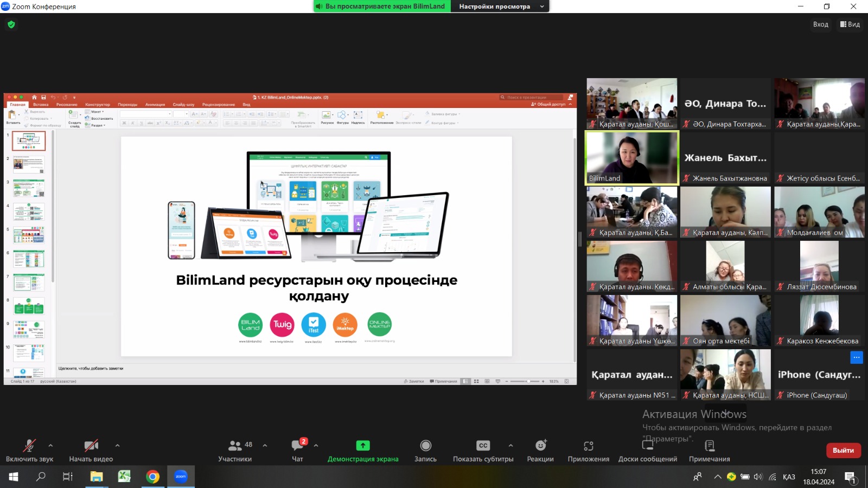Select slide 5 thumbnail in PowerPoint panel
Image resolution: width=868 pixels, height=488 pixels.
pyautogui.click(x=29, y=235)
